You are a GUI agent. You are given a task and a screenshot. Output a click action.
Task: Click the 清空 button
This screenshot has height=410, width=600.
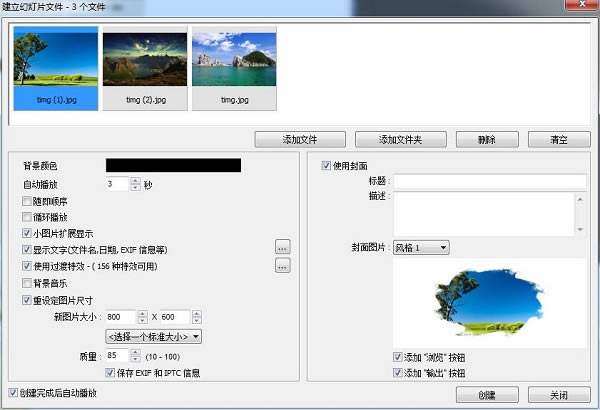pos(559,140)
